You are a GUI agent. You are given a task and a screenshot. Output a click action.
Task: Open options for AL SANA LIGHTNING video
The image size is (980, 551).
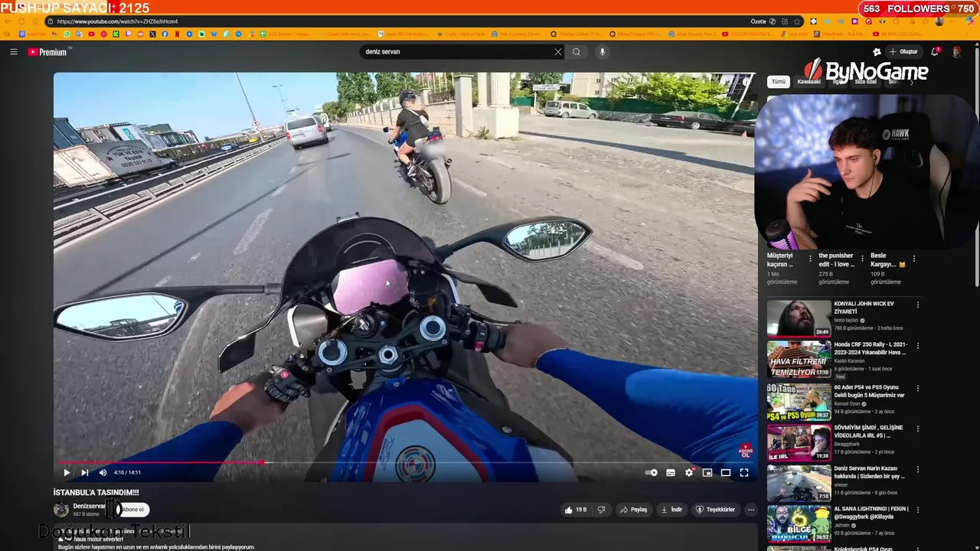(918, 510)
